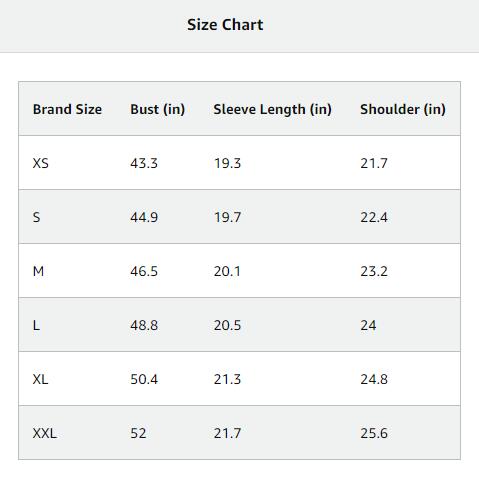
Task: Select the XL size row label
Action: (x=40, y=379)
